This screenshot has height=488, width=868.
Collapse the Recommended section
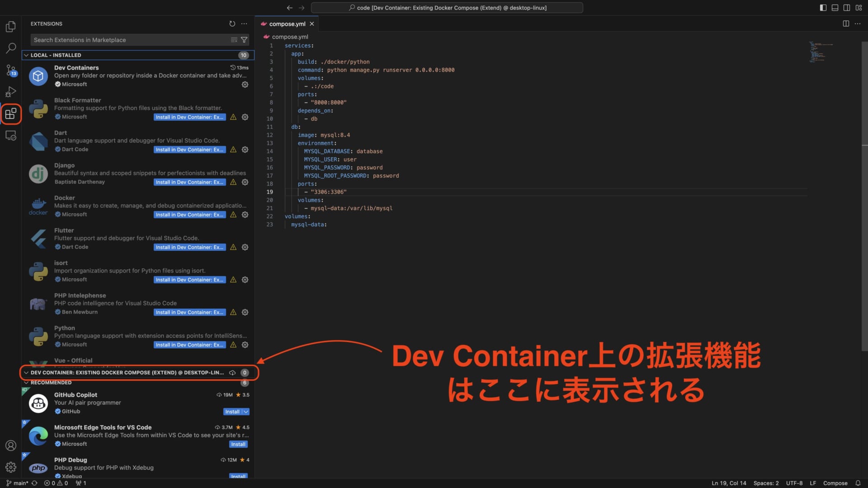(x=138, y=383)
